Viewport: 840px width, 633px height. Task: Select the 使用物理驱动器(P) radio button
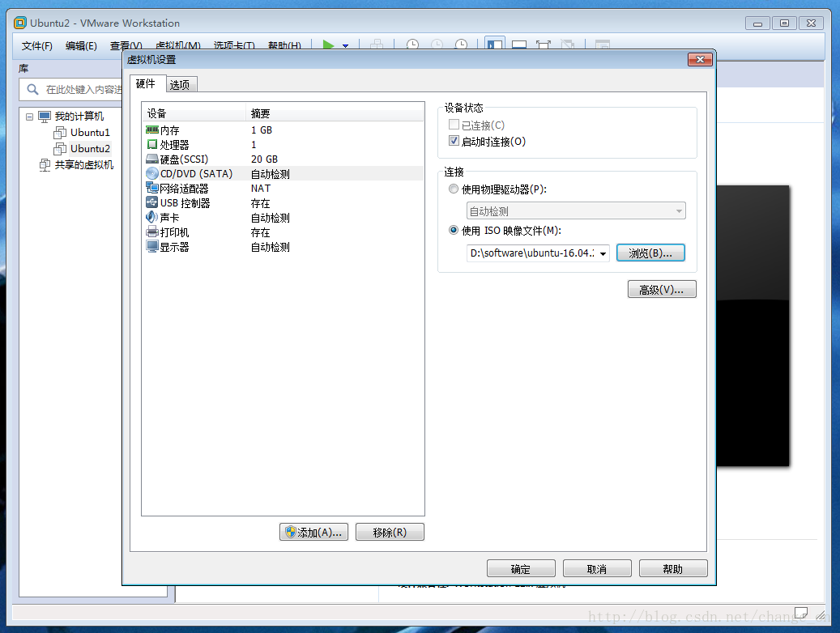(454, 189)
